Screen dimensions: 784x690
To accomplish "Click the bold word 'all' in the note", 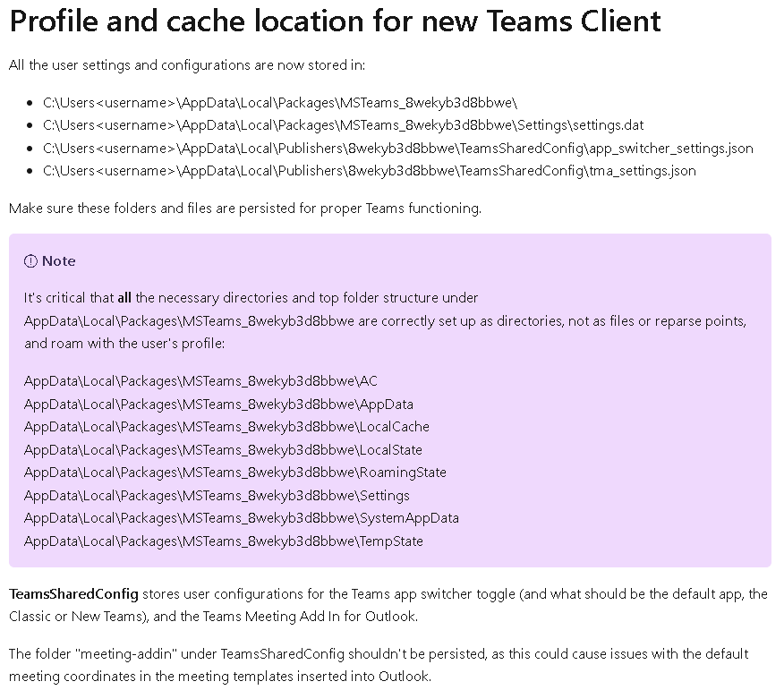I will coord(124,298).
